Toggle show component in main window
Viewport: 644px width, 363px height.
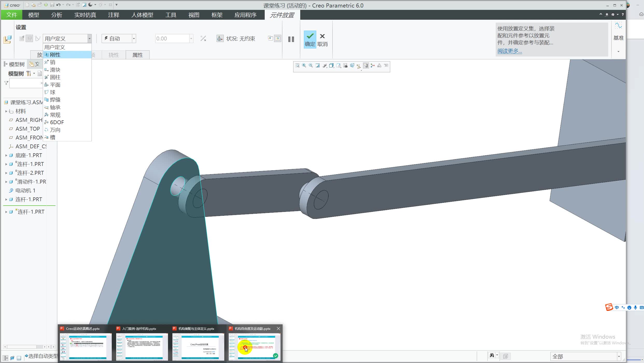[278, 38]
